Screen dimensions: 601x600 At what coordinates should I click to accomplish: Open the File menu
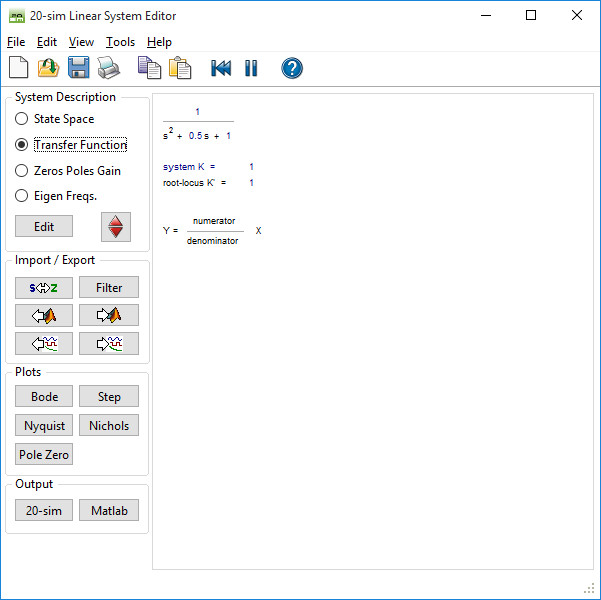point(16,42)
